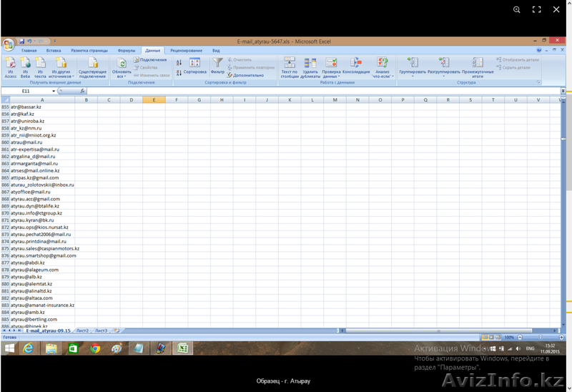This screenshot has width=572, height=392.
Task: Expand the formula bar with the chevron
Action: click(563, 92)
